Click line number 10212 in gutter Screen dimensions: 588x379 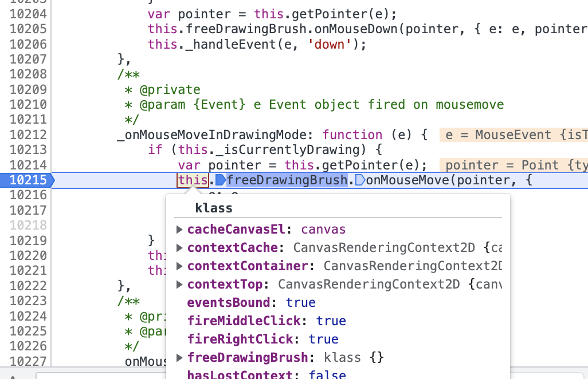tap(28, 135)
